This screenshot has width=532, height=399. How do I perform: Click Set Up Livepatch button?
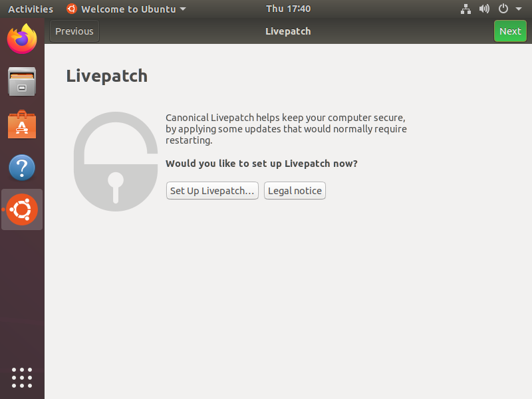click(212, 191)
